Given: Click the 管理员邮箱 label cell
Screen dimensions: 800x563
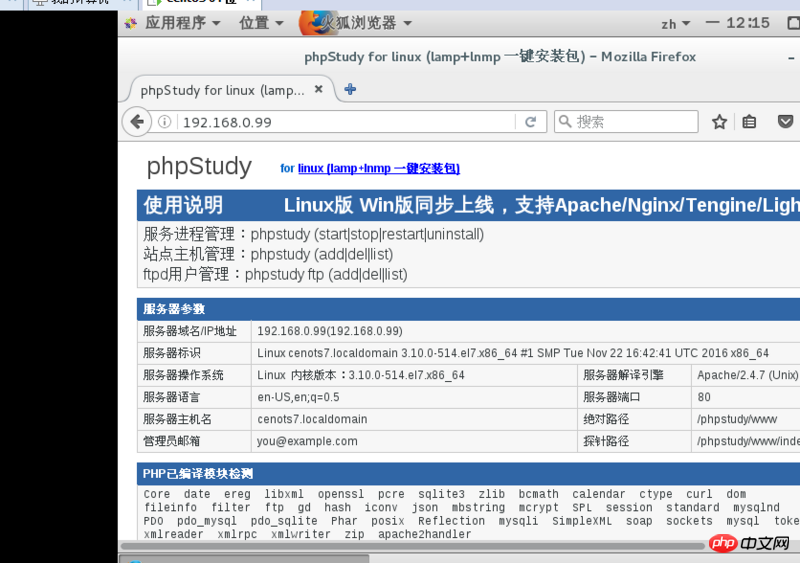Looking at the screenshot, I should click(x=194, y=441).
